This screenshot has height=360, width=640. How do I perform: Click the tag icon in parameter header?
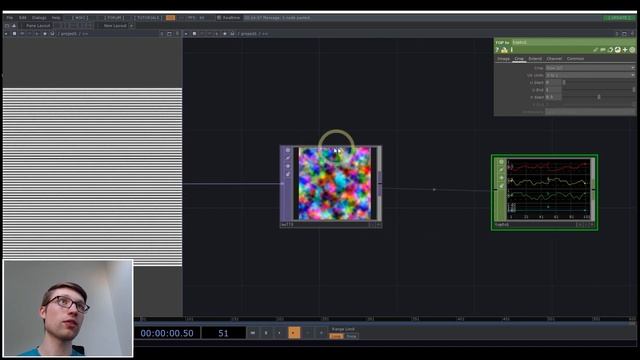pos(603,50)
